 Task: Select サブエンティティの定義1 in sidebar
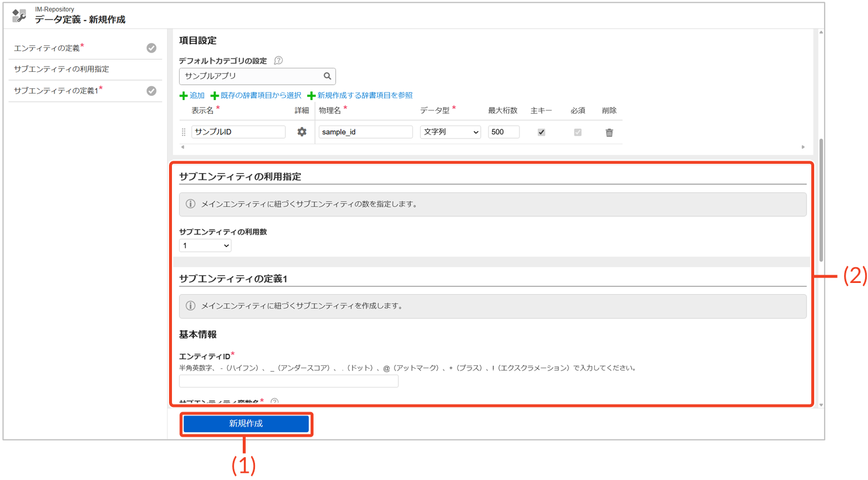pyautogui.click(x=56, y=91)
